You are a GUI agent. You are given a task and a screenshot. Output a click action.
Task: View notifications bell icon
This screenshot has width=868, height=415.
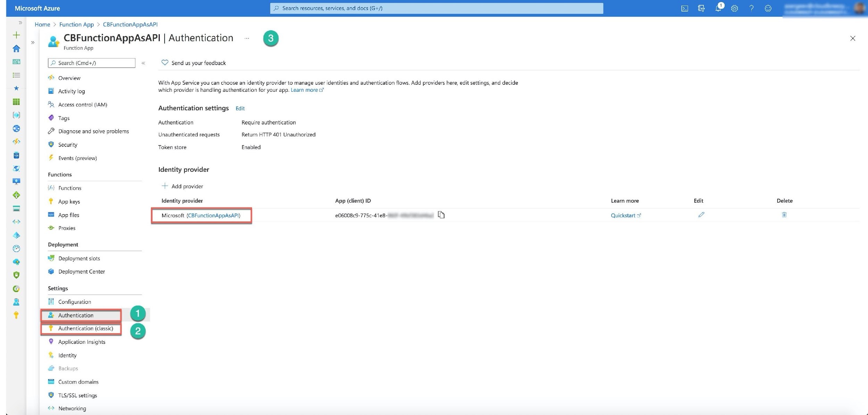point(718,8)
